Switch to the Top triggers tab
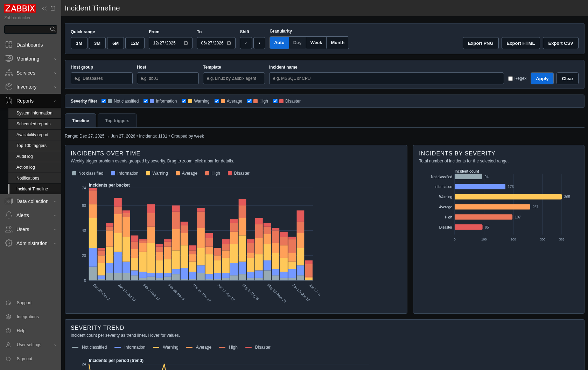Image resolution: width=588 pixels, height=370 pixels. point(117,120)
